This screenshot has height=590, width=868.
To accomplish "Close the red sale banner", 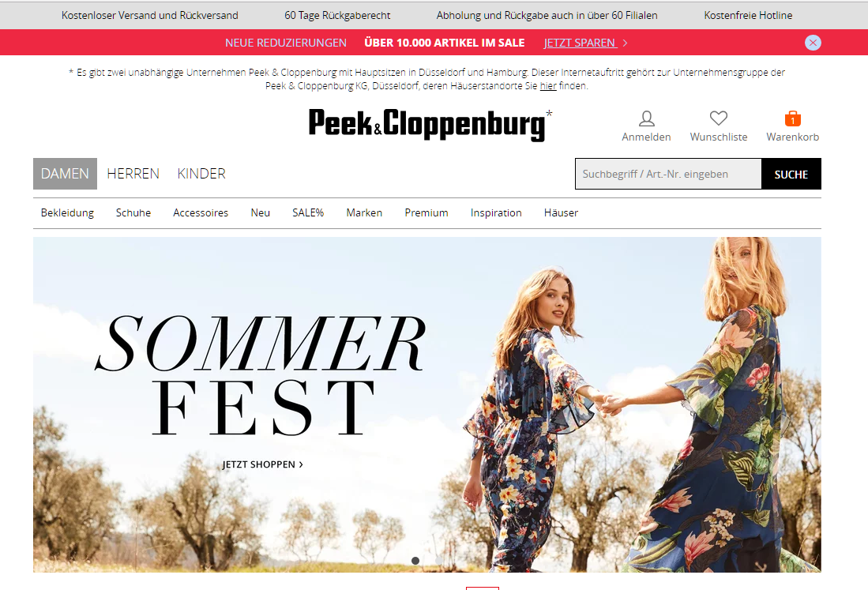I will point(813,43).
